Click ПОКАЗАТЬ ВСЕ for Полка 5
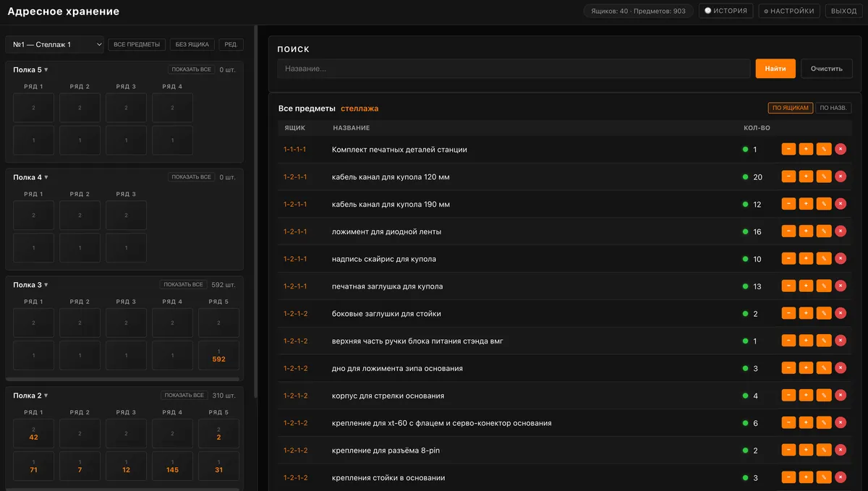 [192, 70]
